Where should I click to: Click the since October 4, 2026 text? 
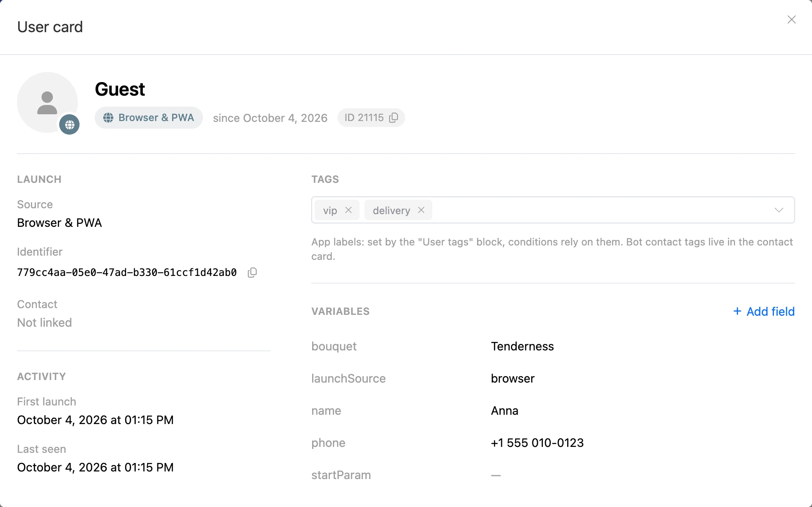point(270,118)
